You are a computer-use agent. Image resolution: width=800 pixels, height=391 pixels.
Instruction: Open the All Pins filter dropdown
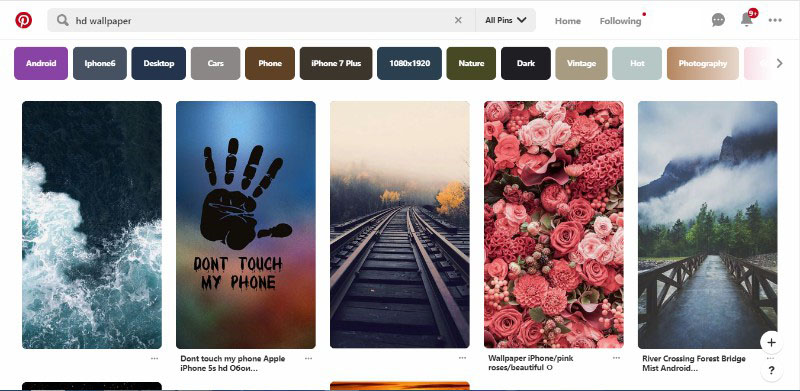(x=506, y=20)
